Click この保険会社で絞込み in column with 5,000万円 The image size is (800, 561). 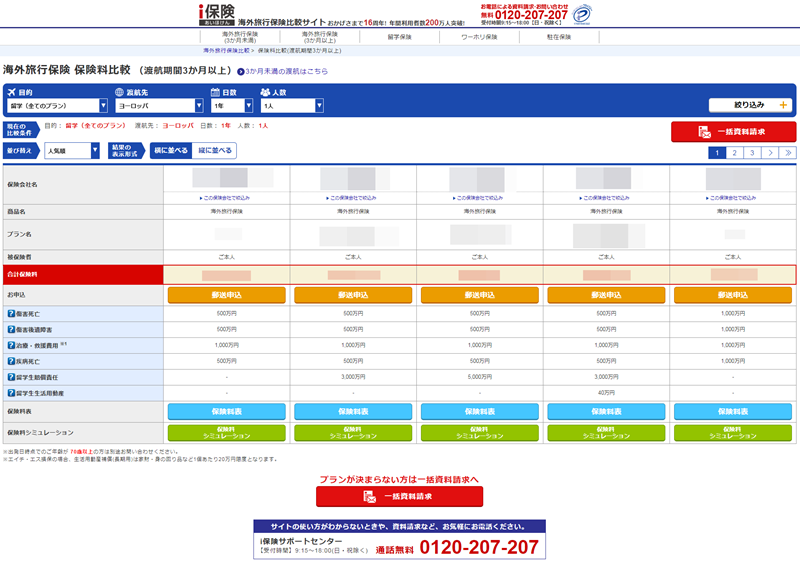[478, 198]
